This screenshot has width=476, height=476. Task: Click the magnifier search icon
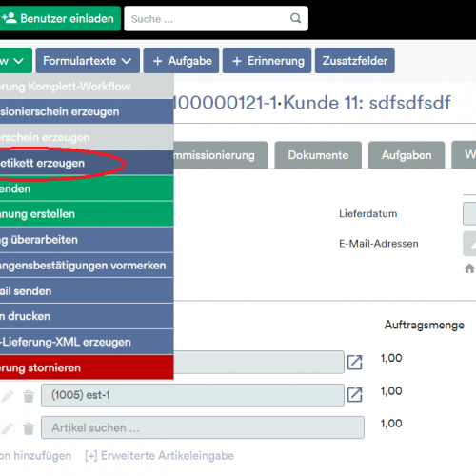(295, 18)
